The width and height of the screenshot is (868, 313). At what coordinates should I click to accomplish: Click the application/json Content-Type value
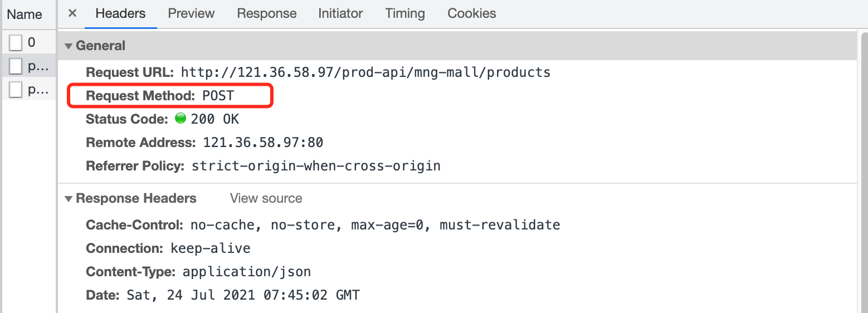pos(247,272)
